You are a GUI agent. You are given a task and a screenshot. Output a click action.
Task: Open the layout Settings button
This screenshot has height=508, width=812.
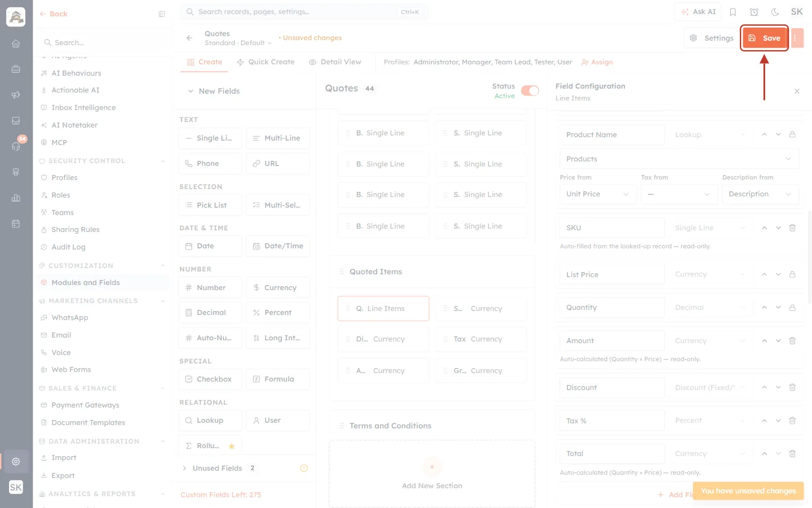point(711,38)
